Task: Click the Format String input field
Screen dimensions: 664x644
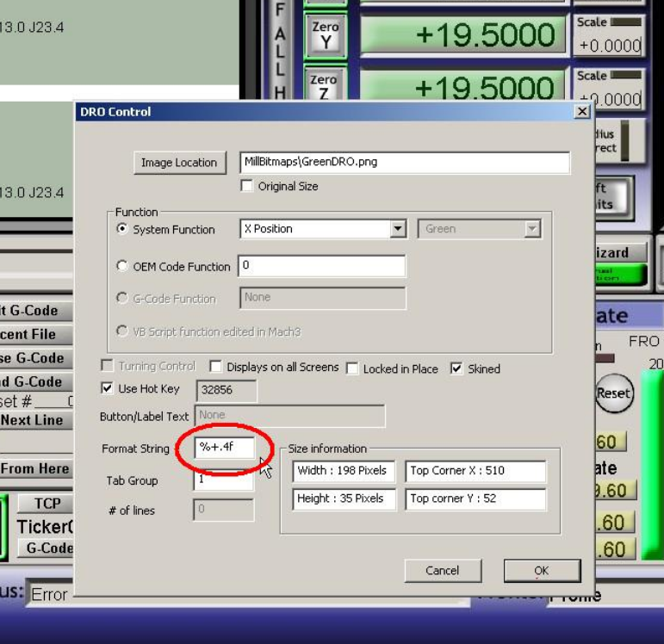Action: click(224, 448)
